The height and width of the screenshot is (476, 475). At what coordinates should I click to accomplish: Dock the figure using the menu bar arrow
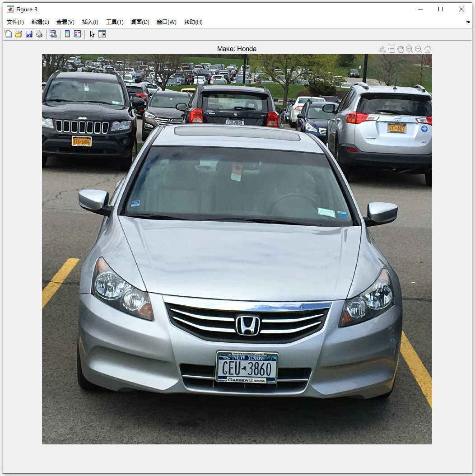(468, 22)
